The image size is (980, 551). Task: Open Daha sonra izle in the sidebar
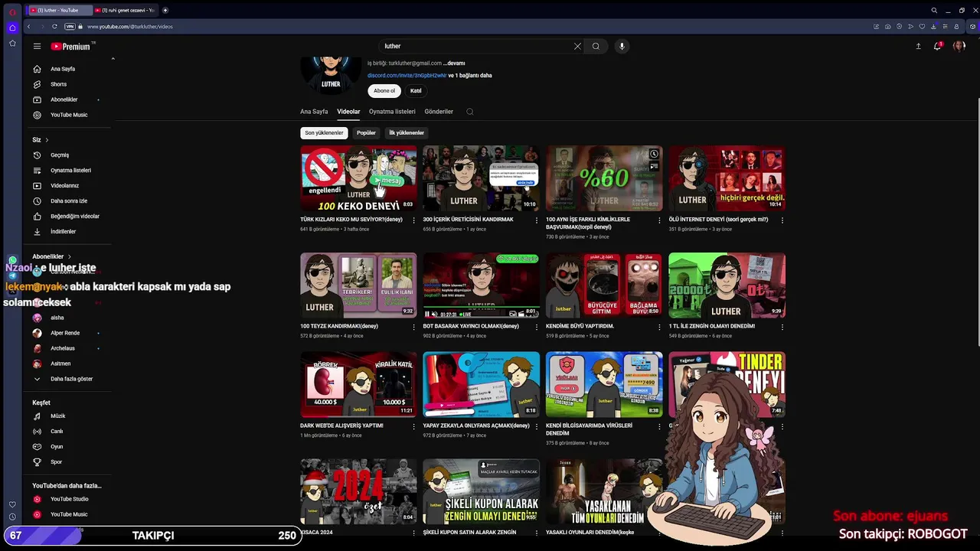[69, 201]
